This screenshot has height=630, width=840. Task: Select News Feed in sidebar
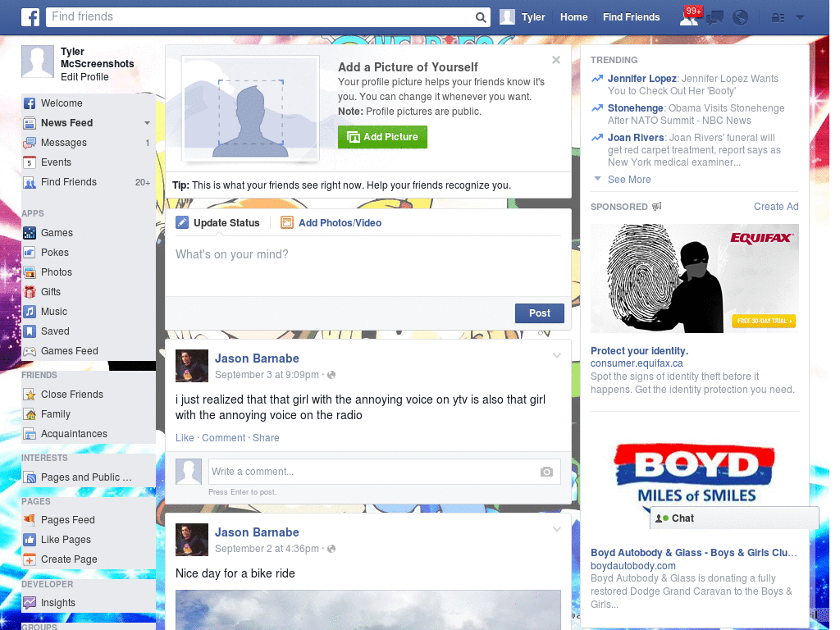[x=67, y=123]
